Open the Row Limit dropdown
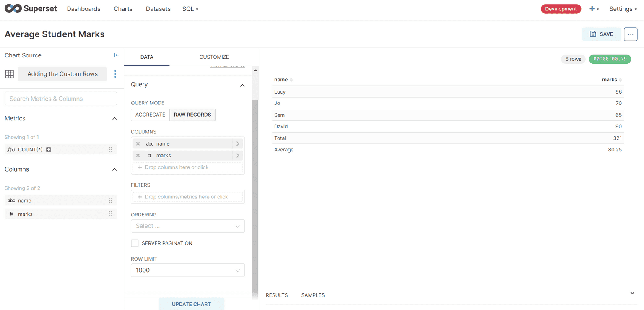Image resolution: width=644 pixels, height=310 pixels. [187, 271]
